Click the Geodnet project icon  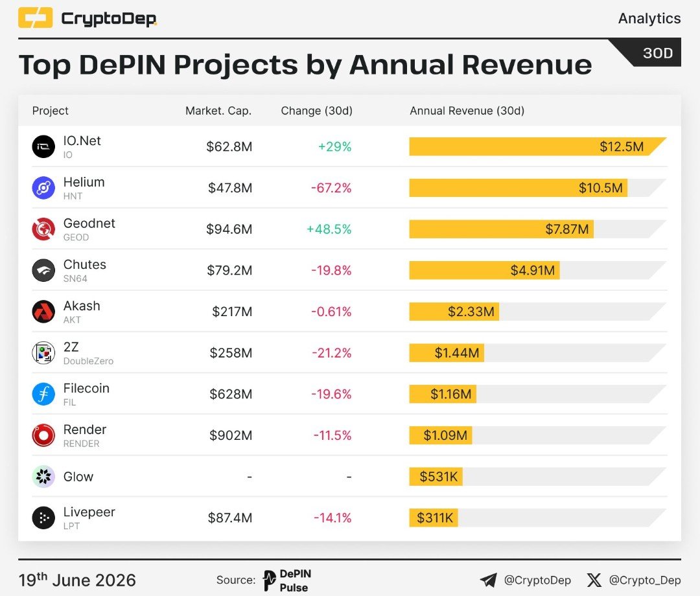tap(43, 229)
